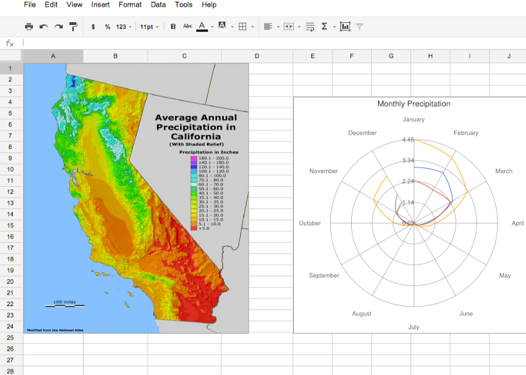Expand the align dropdown arrow
The width and height of the screenshot is (526, 375).
click(x=278, y=27)
